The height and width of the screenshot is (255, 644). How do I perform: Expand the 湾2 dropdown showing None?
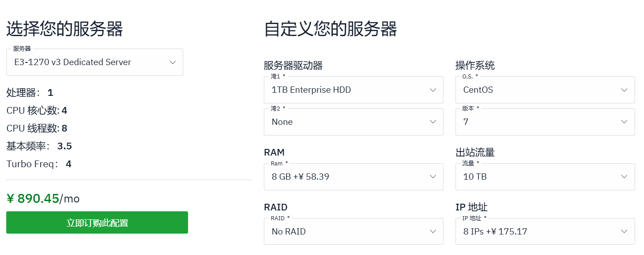348,122
